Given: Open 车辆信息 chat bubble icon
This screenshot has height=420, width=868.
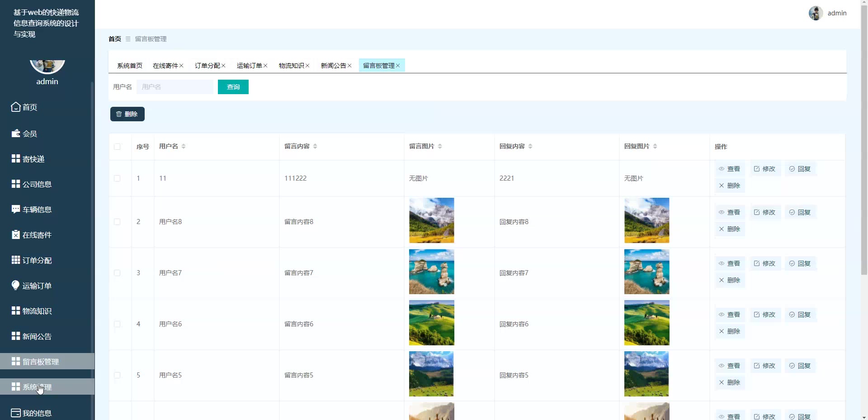Looking at the screenshot, I should click(16, 210).
